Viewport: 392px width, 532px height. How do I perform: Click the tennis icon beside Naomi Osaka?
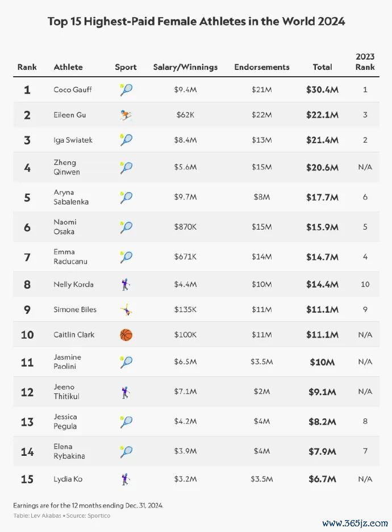[x=126, y=227]
